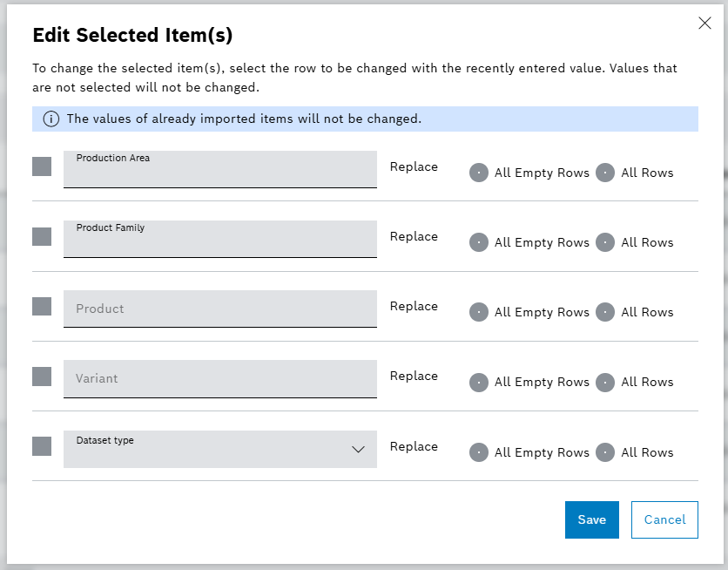Viewport: 728px width, 570px height.
Task: Select All Rows for Product
Action: click(605, 312)
